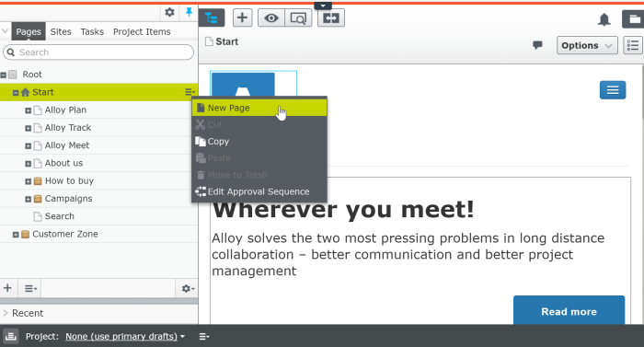Expand the Customer Zone node

(16, 235)
